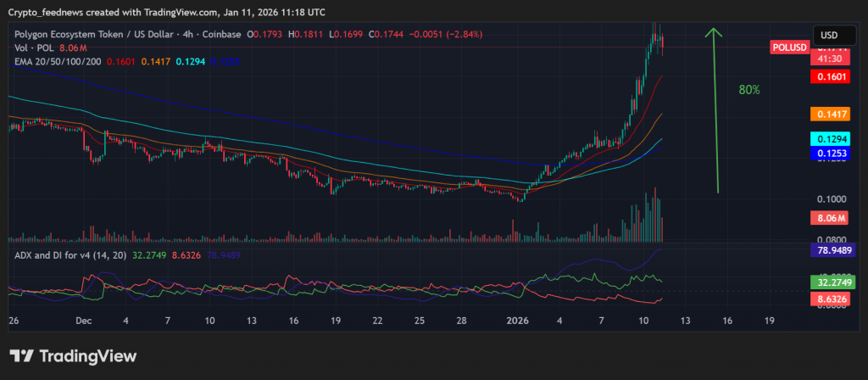Screen dimensions: 868x380
Task: Click the red 8.6326 axis label
Action: point(830,299)
